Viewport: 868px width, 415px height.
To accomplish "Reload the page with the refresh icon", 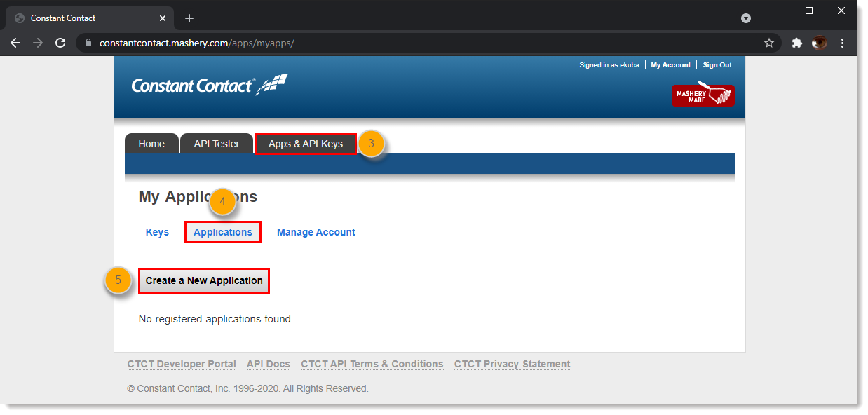I will pos(60,43).
